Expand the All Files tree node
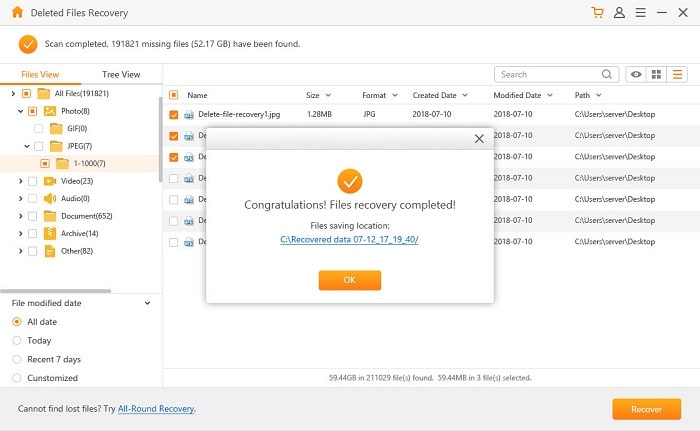This screenshot has width=700, height=431. click(x=13, y=93)
